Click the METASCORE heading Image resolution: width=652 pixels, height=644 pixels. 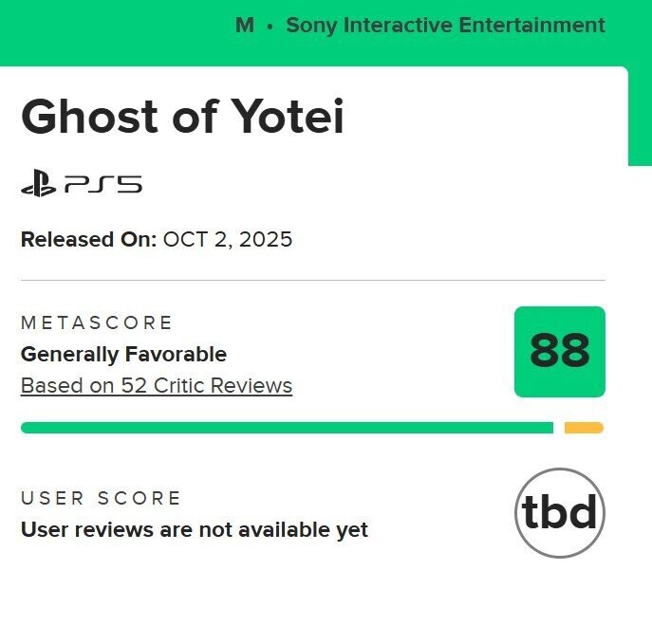coord(97,322)
